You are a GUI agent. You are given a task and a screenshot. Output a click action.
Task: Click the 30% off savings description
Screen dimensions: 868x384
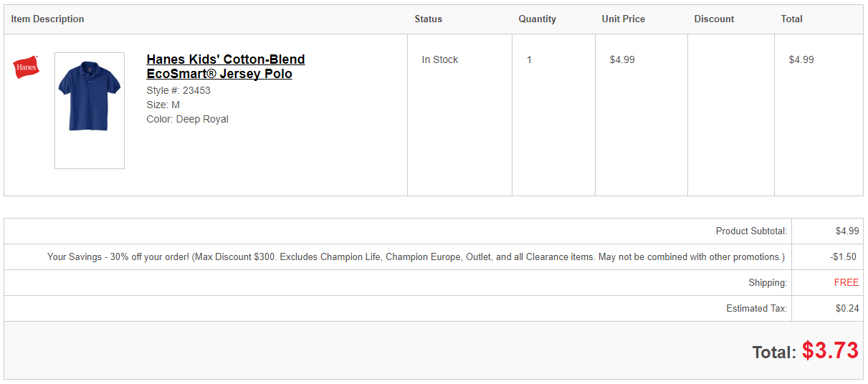tap(416, 257)
